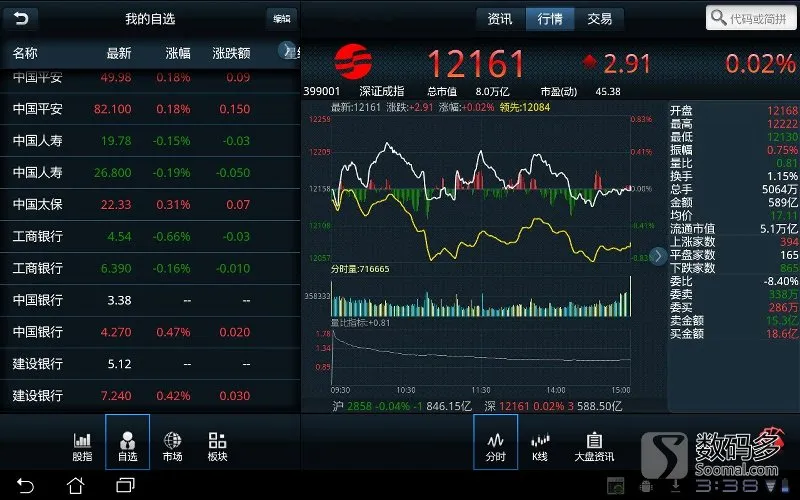The height and width of the screenshot is (500, 800).
Task: Open the 大盘资讯 news icon
Action: tap(594, 447)
